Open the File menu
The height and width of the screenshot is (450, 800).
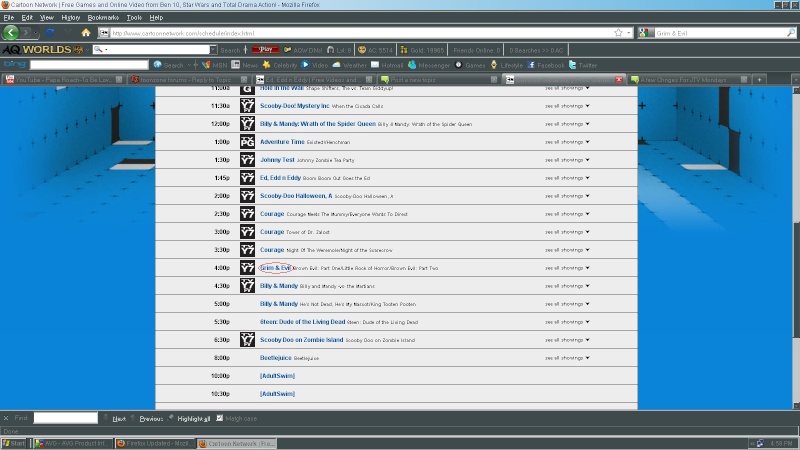click(x=9, y=17)
